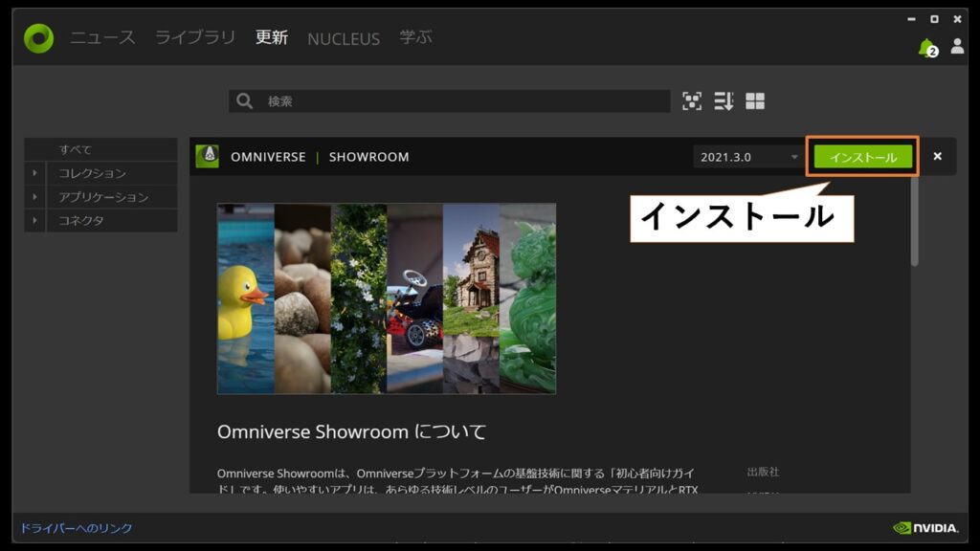The height and width of the screenshot is (551, 980).
Task: Close the Showroom detail panel
Action: tap(938, 156)
